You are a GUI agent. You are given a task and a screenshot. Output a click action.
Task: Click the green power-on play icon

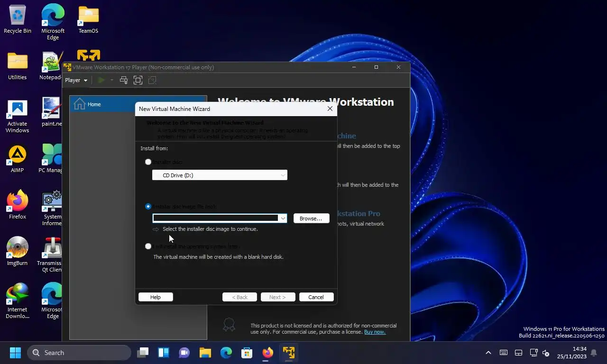coord(101,80)
